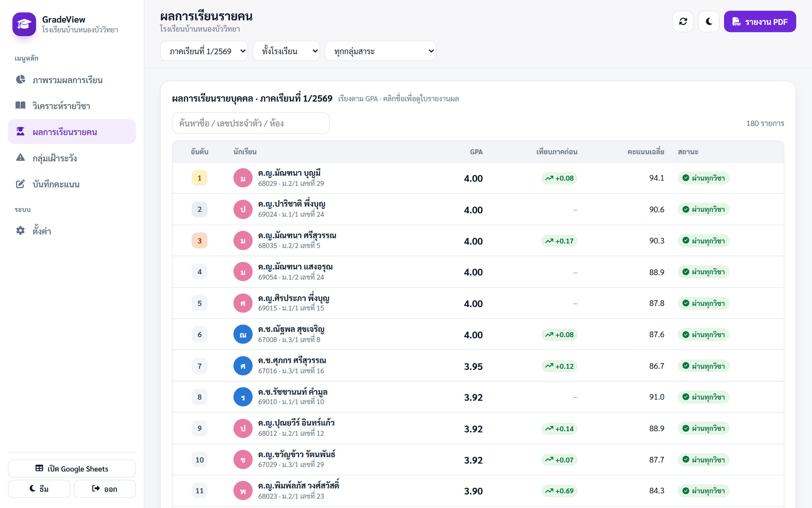Click the 91.0 average score value
Screen dimensions: 812x508
[656, 397]
